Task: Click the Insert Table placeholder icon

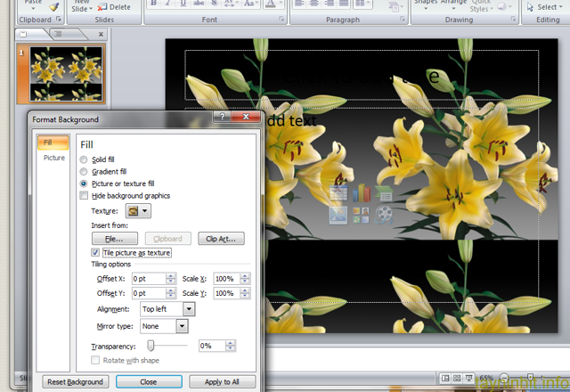Action: 338,193
